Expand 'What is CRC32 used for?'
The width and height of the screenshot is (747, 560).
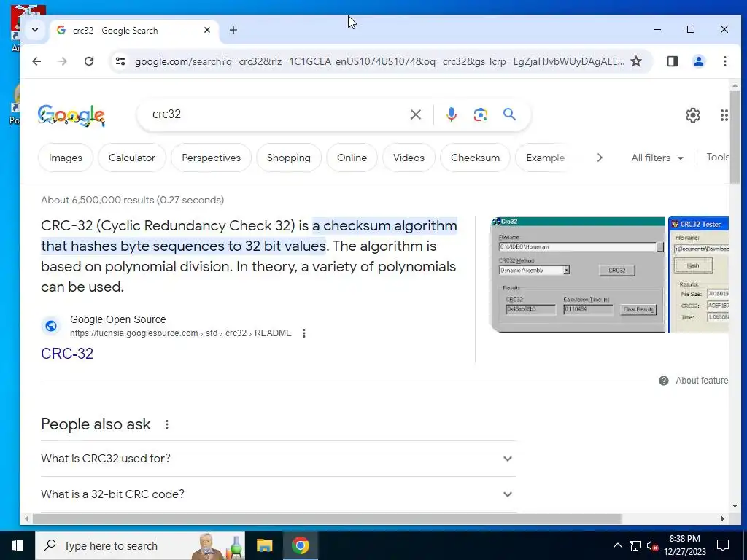(279, 459)
